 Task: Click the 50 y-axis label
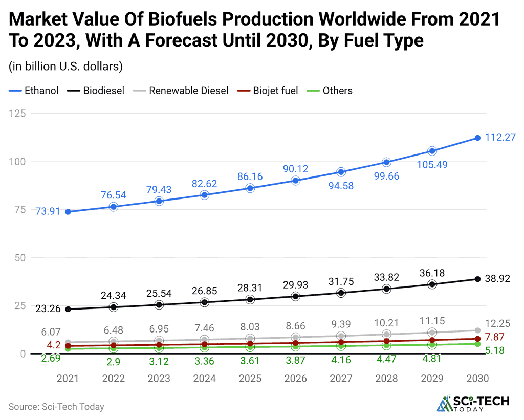coord(20,258)
